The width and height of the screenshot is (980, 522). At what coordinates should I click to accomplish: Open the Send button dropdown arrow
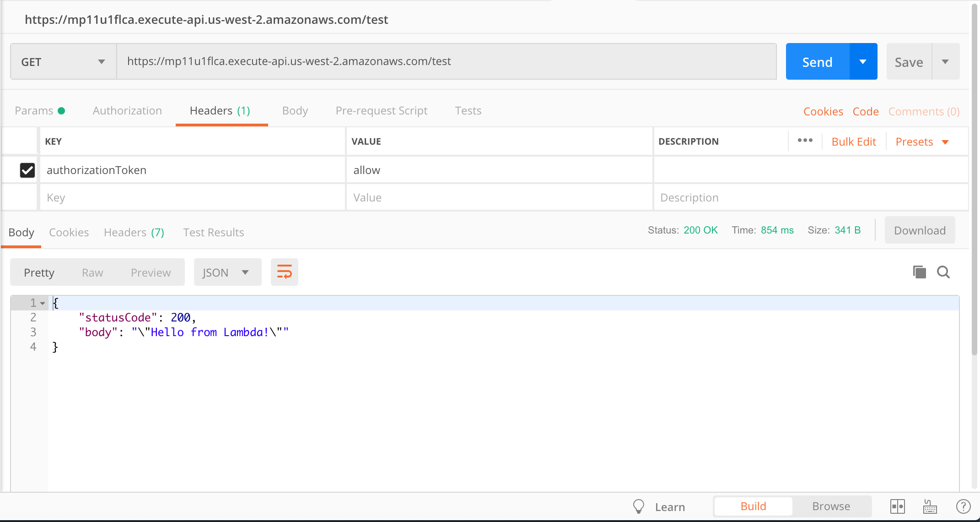tap(863, 61)
